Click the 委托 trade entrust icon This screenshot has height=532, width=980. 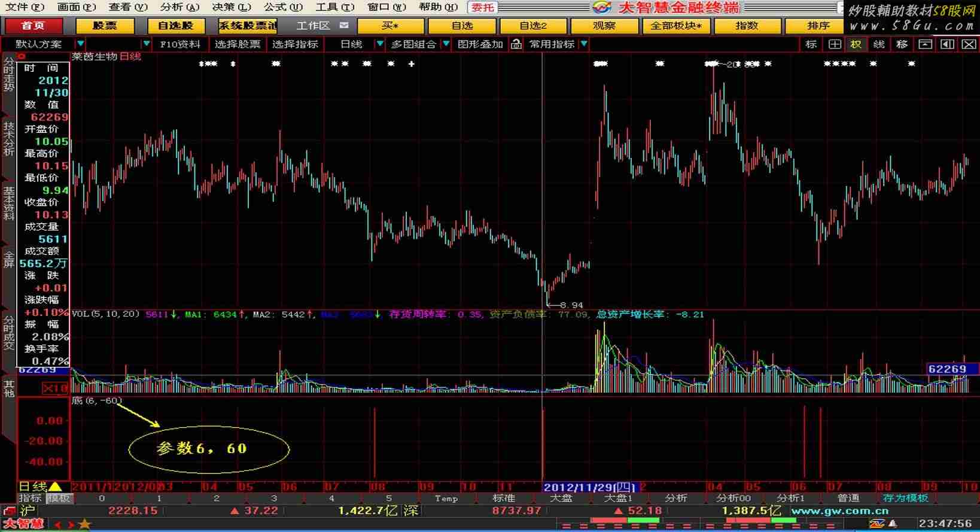(483, 7)
